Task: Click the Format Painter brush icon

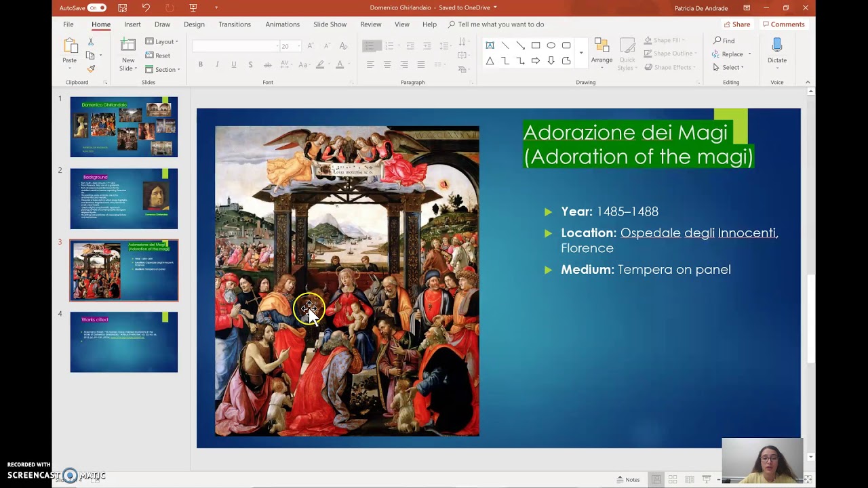Action: click(91, 68)
